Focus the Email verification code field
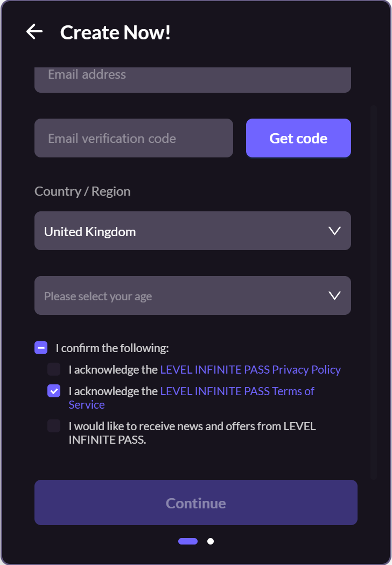Screen dimensions: 392x565 point(134,138)
